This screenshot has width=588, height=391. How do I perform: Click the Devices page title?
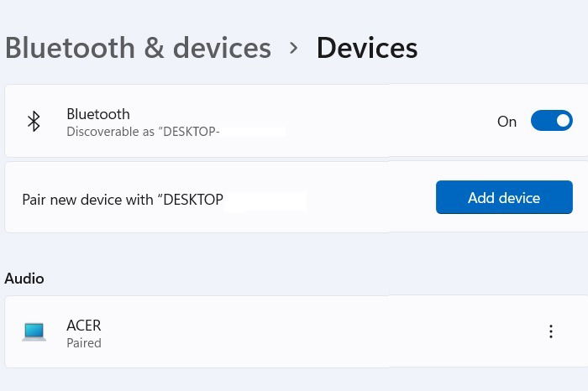(x=366, y=48)
